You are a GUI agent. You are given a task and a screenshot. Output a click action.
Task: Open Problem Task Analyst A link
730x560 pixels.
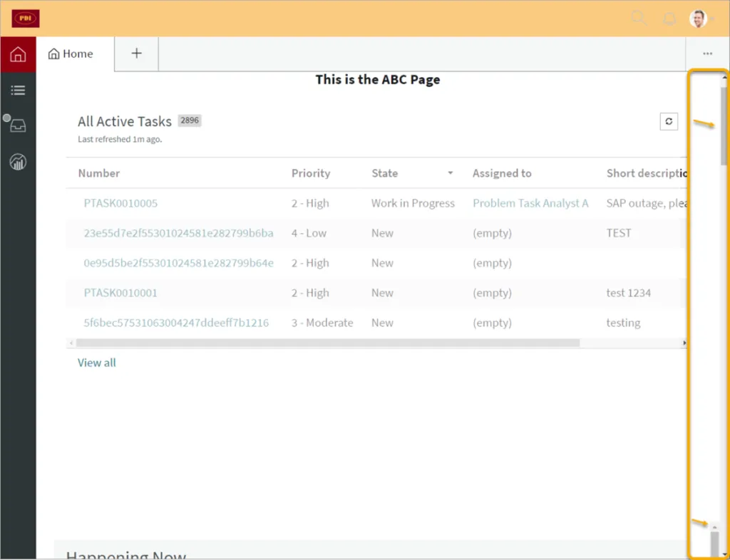530,203
